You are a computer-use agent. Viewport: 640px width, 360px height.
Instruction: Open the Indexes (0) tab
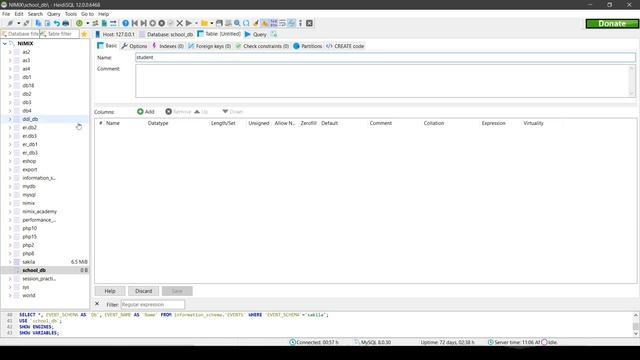pyautogui.click(x=168, y=46)
